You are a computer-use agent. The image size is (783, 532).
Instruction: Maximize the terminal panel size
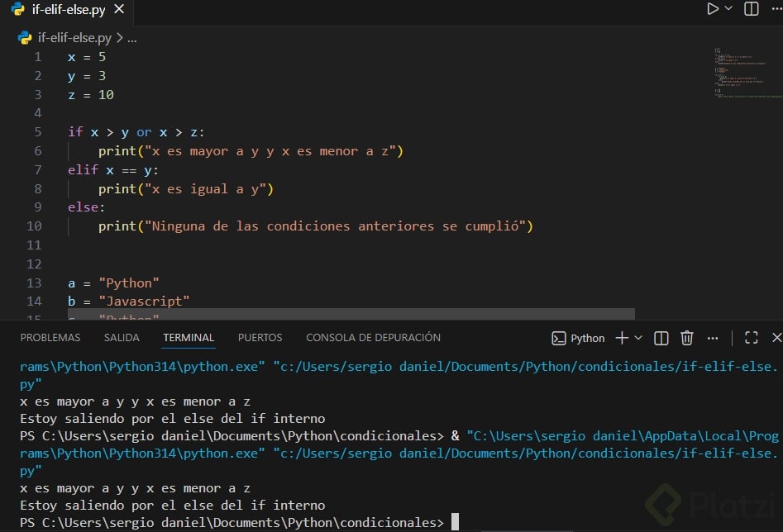[751, 338]
